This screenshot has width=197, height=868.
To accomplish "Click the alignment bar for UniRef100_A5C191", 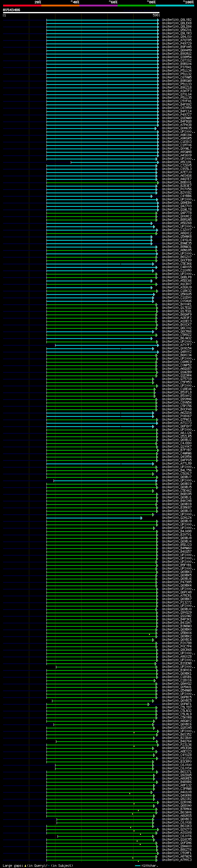I will click(x=115, y=162).
